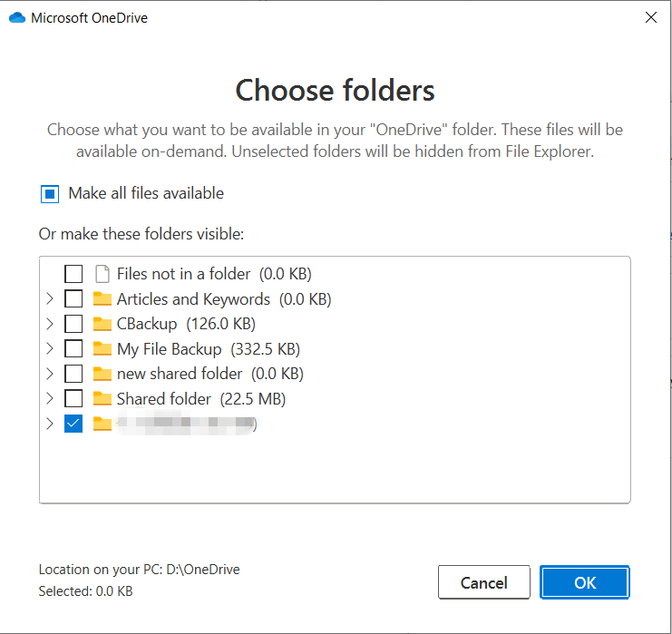Expand the Shared folder tree node
Screen dimensions: 672x634
pyautogui.click(x=49, y=399)
